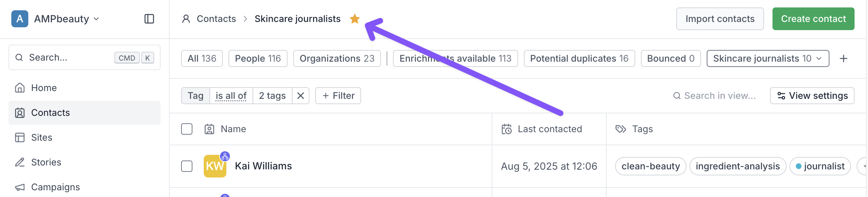Remove the Tag filter with X
The width and height of the screenshot is (868, 197).
[x=301, y=96]
